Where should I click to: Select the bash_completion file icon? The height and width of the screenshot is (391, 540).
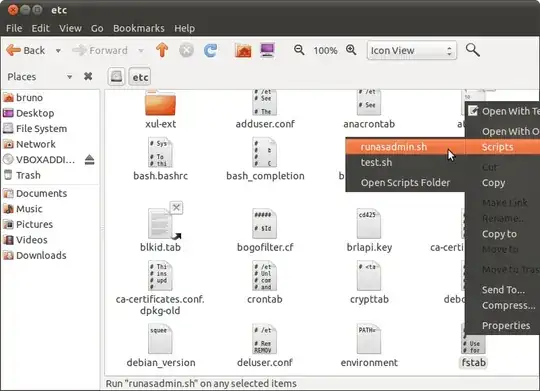pos(264,152)
